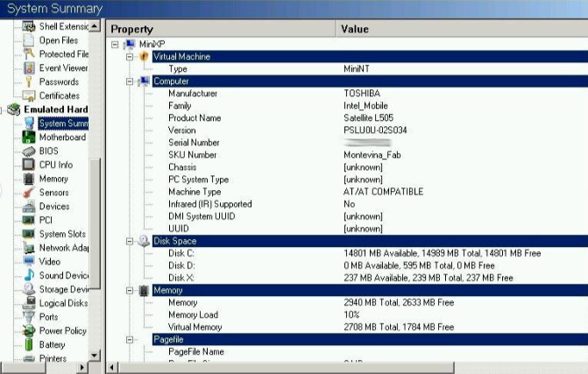The width and height of the screenshot is (588, 374).
Task: Select the Event Viewer icon
Action: (29, 68)
